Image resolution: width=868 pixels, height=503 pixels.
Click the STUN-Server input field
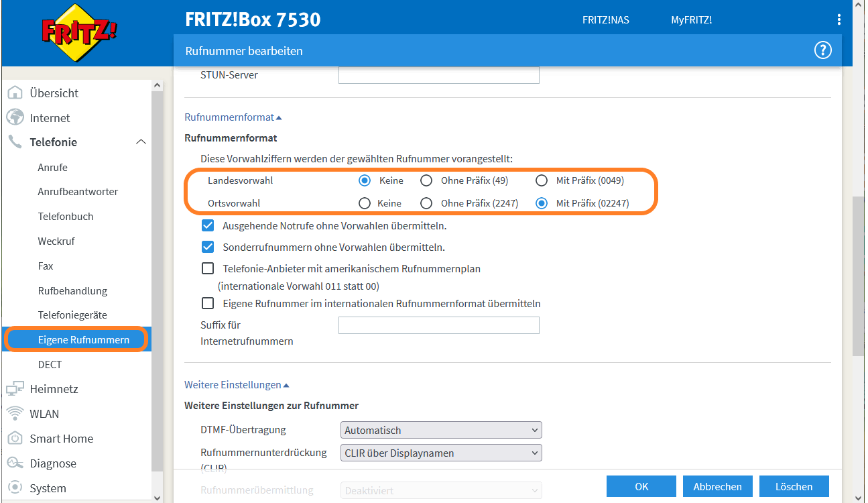(x=439, y=74)
